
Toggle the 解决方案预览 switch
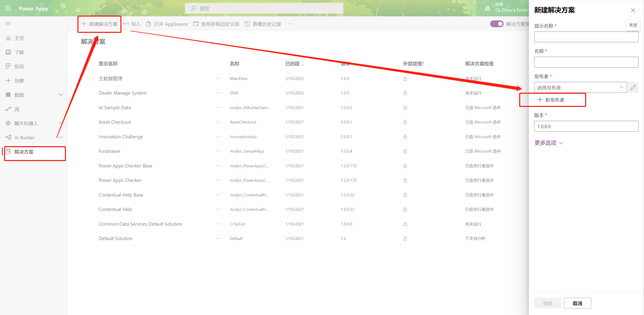click(x=497, y=24)
